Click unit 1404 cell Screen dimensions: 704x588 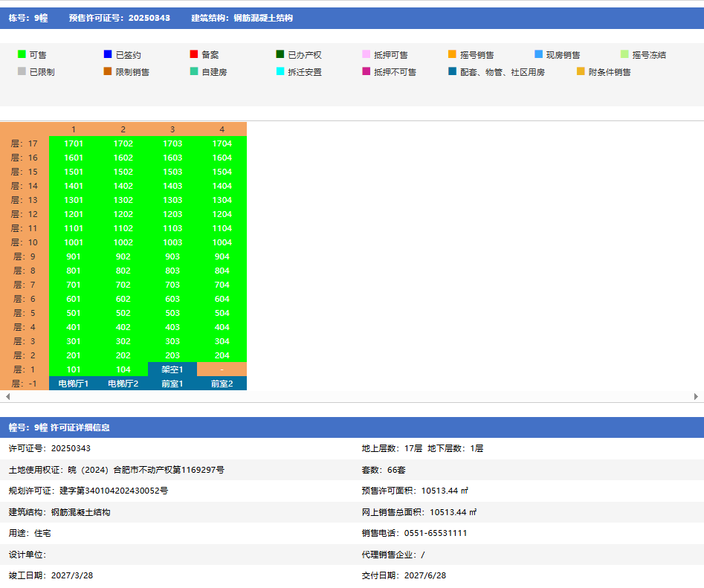222,186
